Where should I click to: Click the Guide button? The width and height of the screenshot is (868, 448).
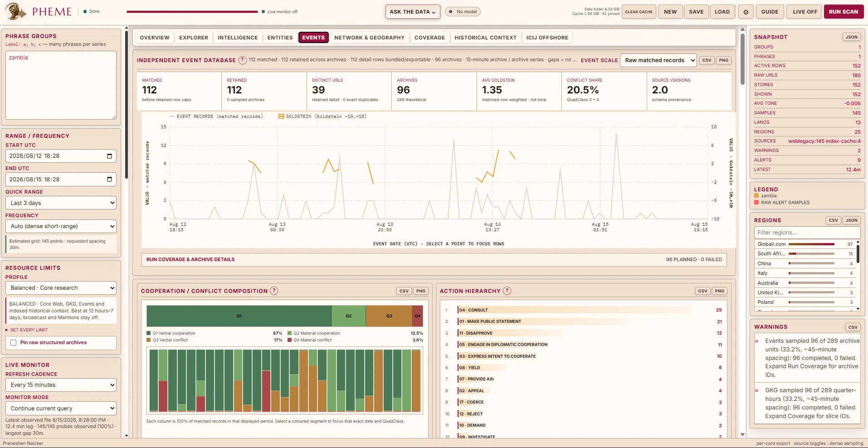pos(770,12)
